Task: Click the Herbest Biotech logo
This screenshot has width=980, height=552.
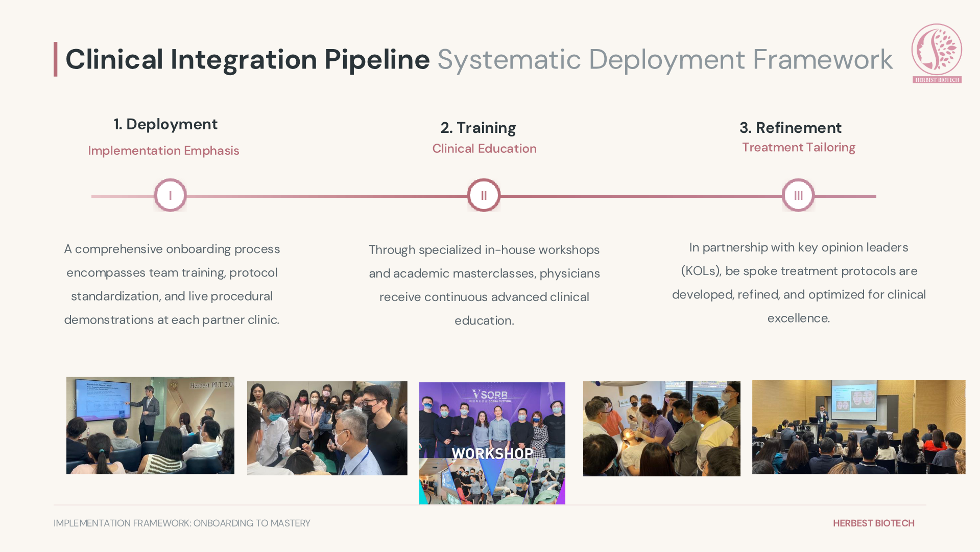Action: tap(937, 54)
